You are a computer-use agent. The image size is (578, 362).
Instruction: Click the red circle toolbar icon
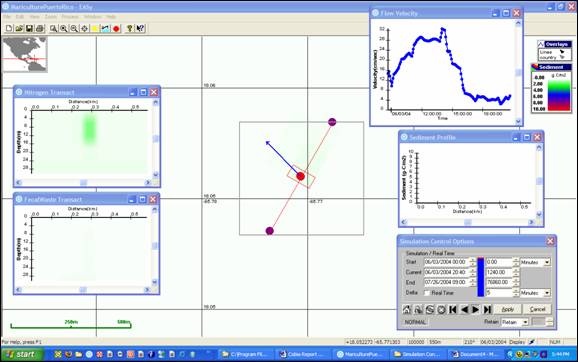116,28
